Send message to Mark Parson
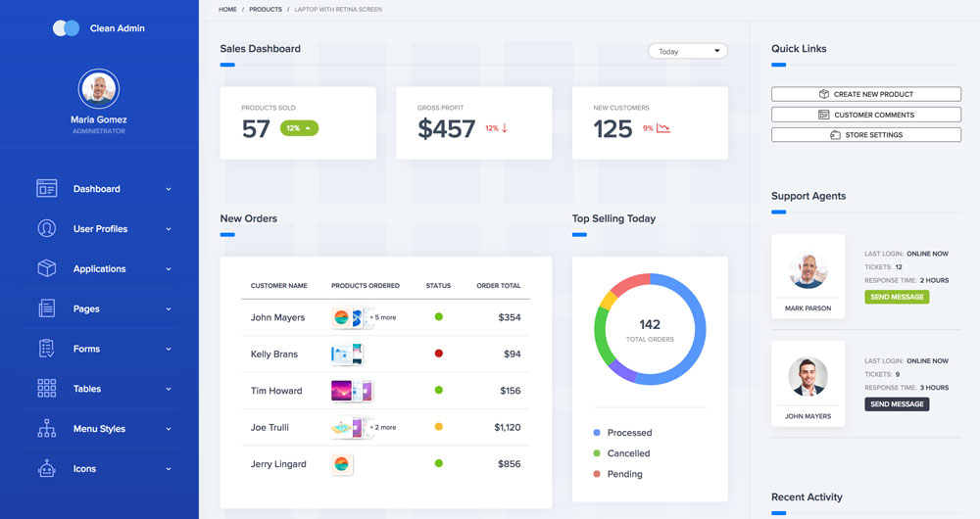Screen dimensions: 980x519 pos(896,297)
